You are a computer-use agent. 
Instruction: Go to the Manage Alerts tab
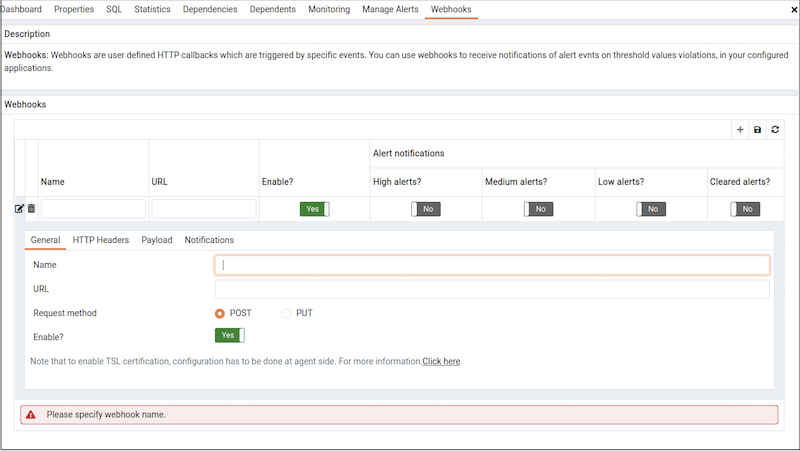tap(390, 9)
